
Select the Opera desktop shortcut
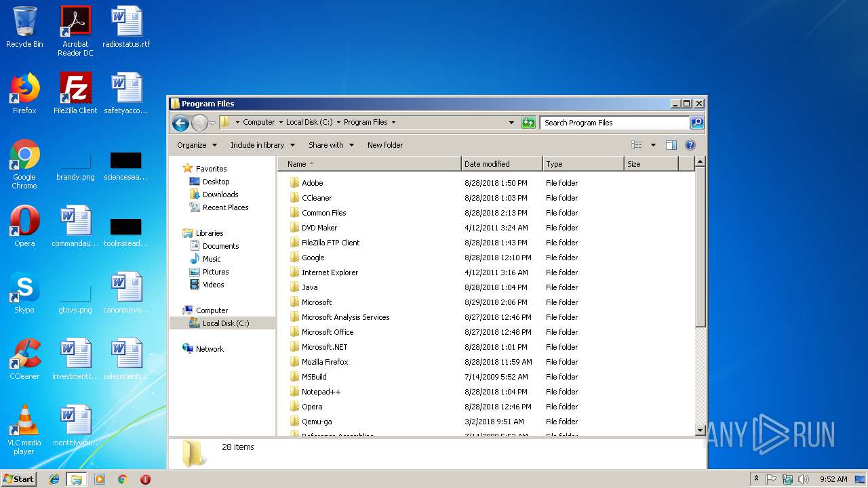[x=24, y=226]
